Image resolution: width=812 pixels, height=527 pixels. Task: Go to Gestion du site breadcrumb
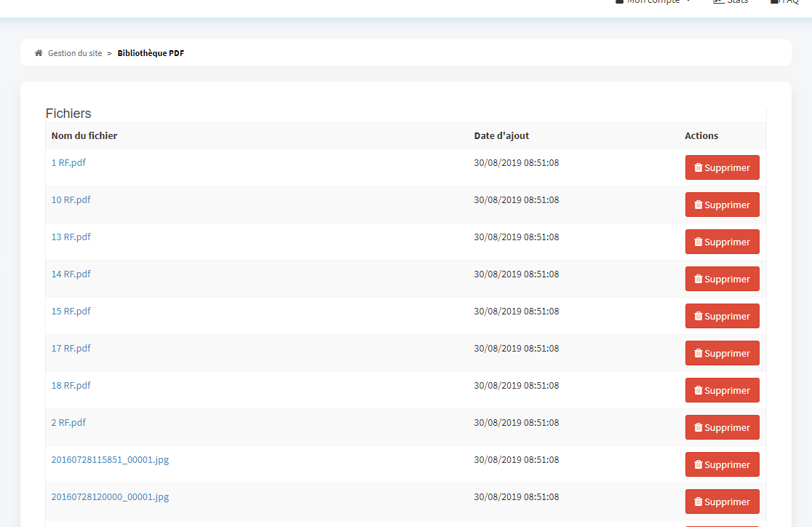click(x=74, y=53)
